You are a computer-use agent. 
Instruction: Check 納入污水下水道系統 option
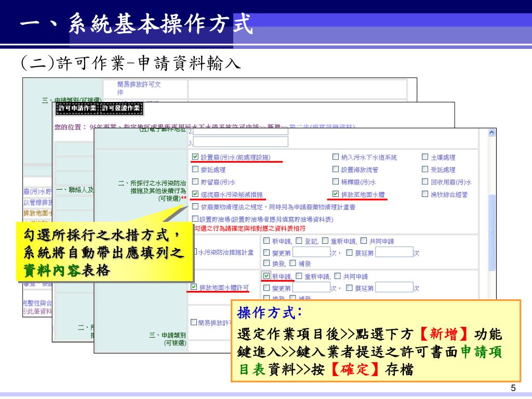(336, 156)
